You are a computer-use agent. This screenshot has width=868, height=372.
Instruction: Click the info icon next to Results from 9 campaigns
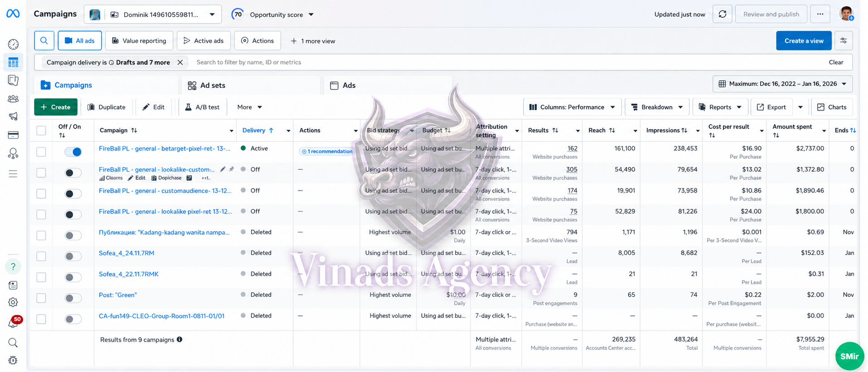pyautogui.click(x=179, y=339)
